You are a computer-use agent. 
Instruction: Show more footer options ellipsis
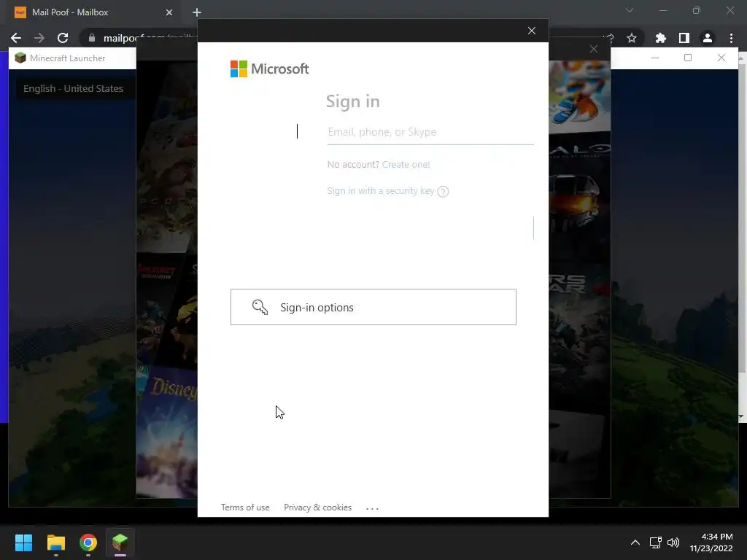tap(372, 508)
